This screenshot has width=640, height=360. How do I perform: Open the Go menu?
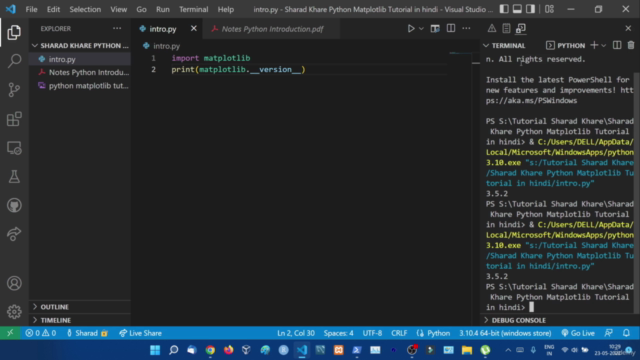pos(141,9)
